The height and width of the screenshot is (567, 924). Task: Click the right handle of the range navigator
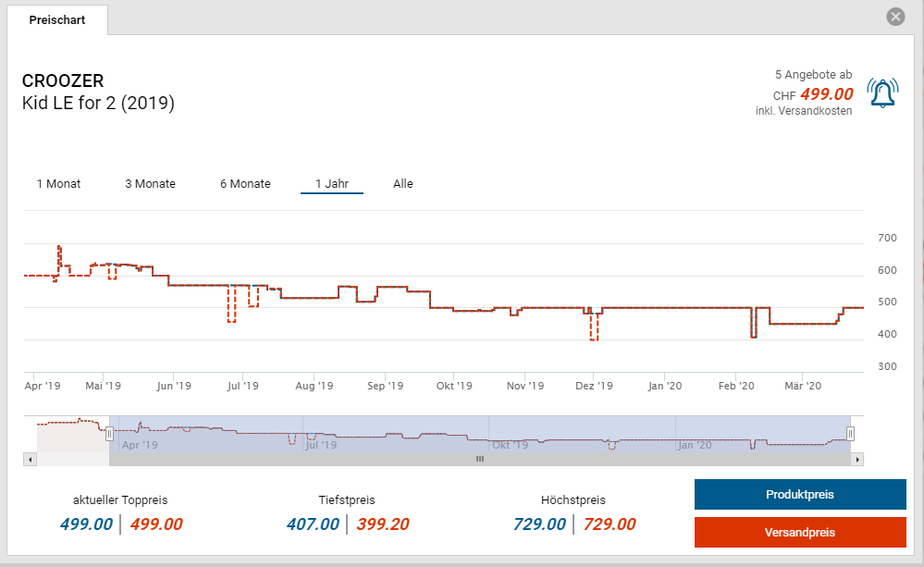[851, 433]
